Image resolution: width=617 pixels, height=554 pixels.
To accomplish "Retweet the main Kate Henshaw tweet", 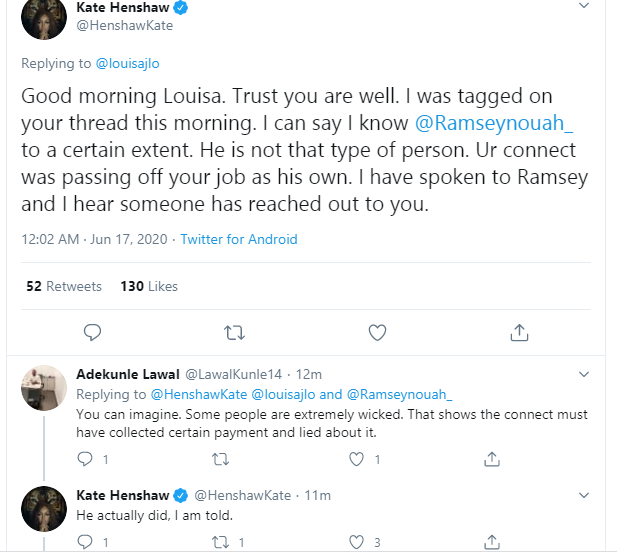I will 234,331.
